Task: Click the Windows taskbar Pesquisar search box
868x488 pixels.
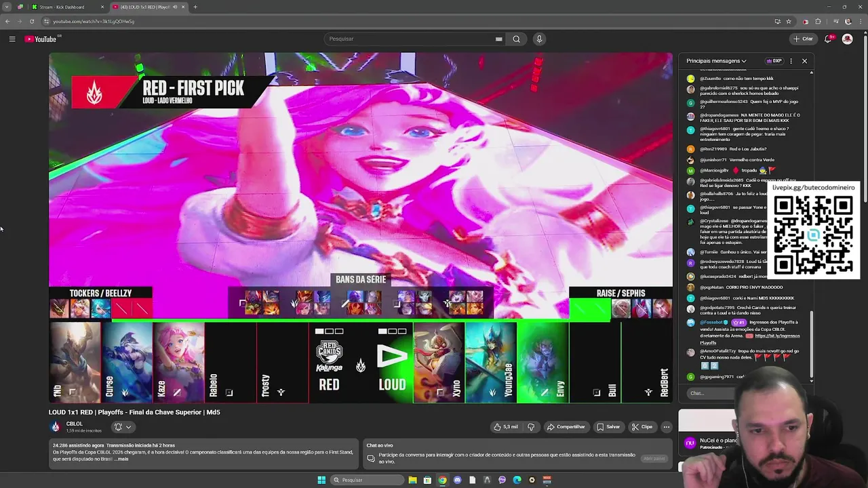Action: (x=366, y=480)
